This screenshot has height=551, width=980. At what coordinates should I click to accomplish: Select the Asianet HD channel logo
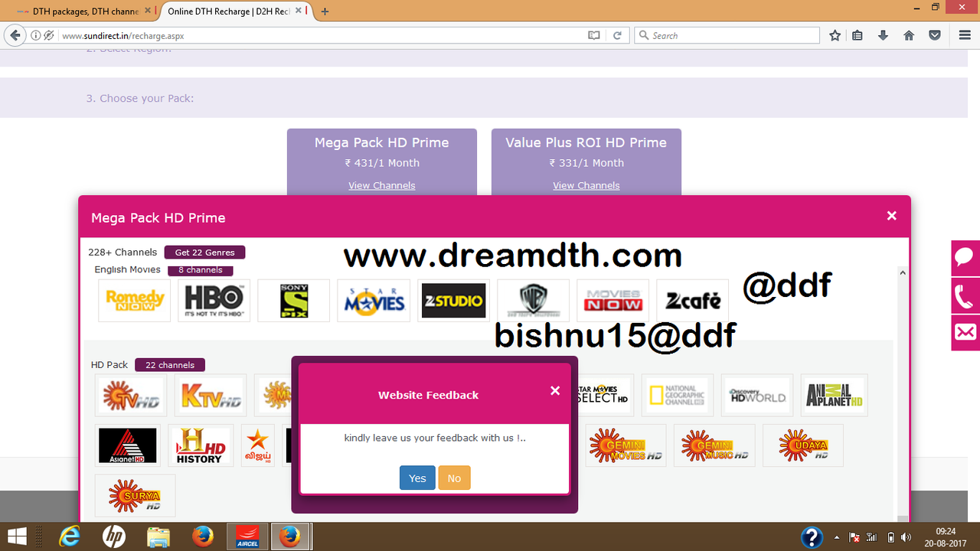click(x=128, y=445)
